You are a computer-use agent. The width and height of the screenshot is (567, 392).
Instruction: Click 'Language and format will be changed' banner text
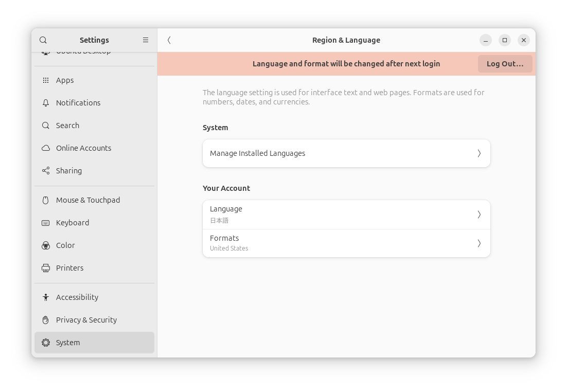pyautogui.click(x=346, y=64)
